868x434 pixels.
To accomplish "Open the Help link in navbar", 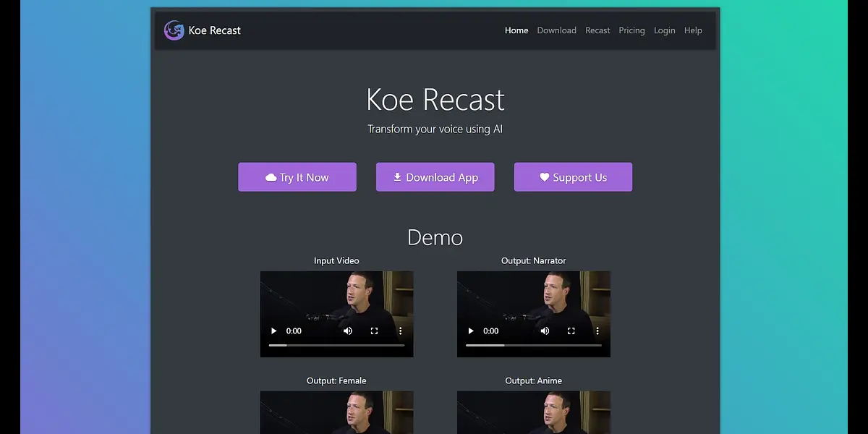I will [x=693, y=30].
